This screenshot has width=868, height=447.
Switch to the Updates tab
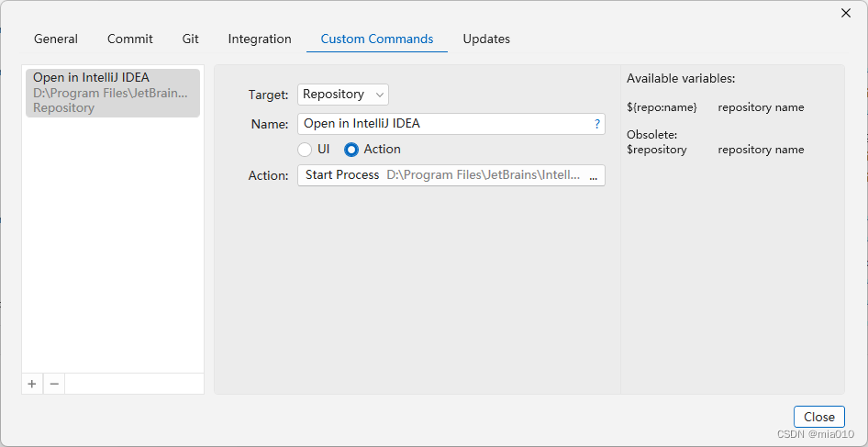(x=486, y=39)
